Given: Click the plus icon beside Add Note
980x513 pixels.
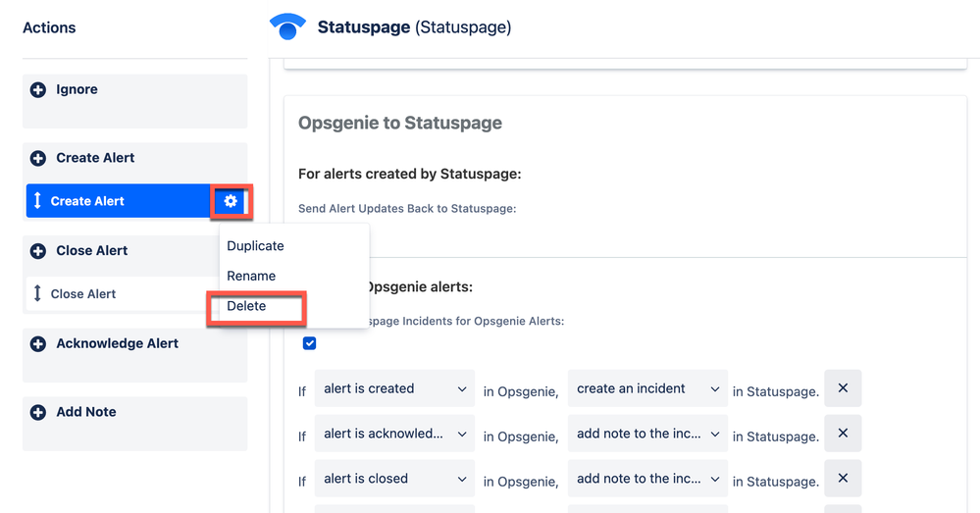Looking at the screenshot, I should click(38, 412).
